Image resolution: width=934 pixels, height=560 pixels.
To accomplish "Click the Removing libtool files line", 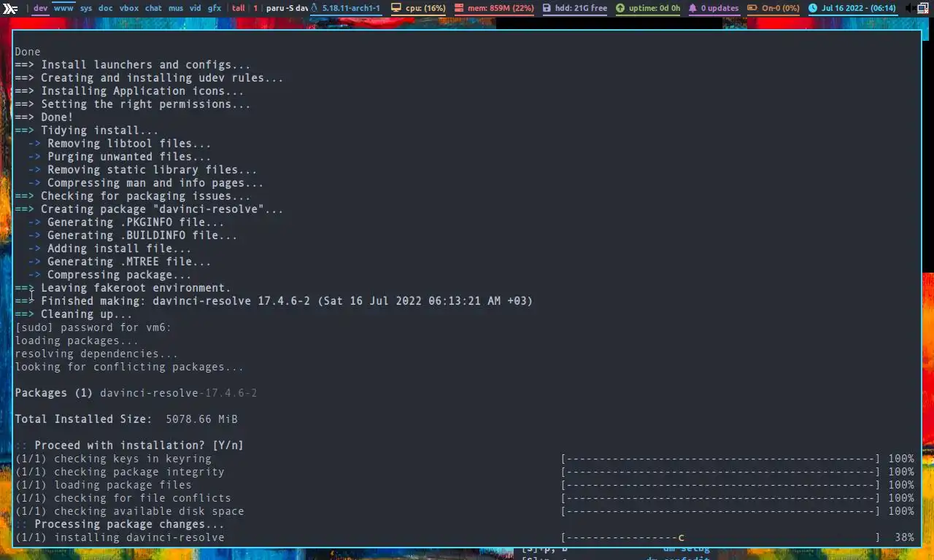I will point(120,144).
